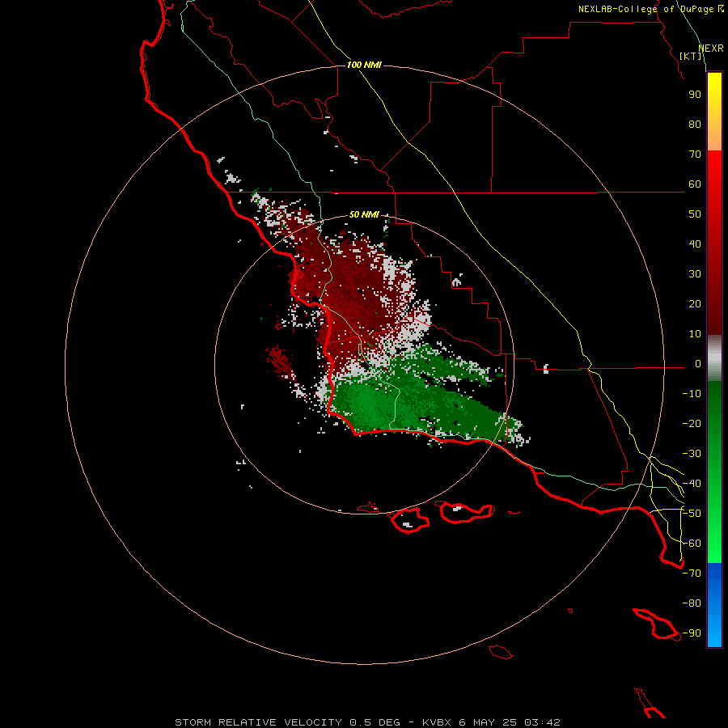This screenshot has width=728, height=728.
Task: Click the 10 knot value on the color scale
Action: point(695,334)
